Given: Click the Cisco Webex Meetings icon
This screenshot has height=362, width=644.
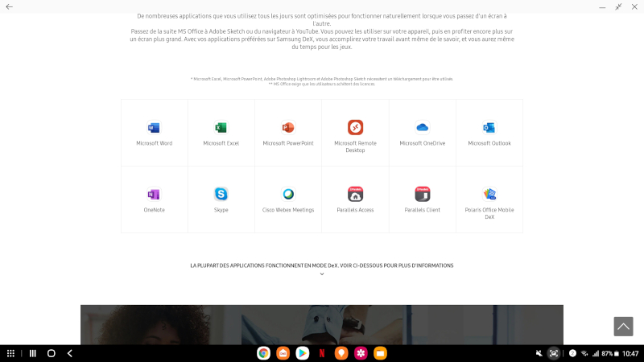Looking at the screenshot, I should point(288,194).
